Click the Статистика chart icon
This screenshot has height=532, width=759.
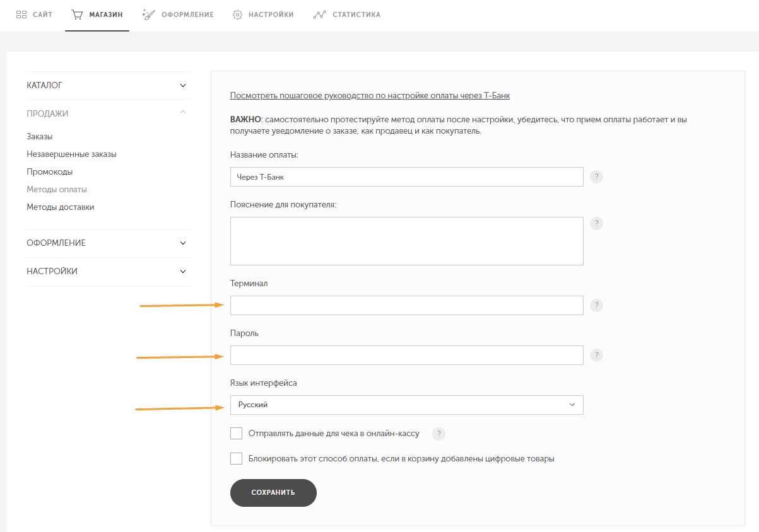tap(319, 14)
